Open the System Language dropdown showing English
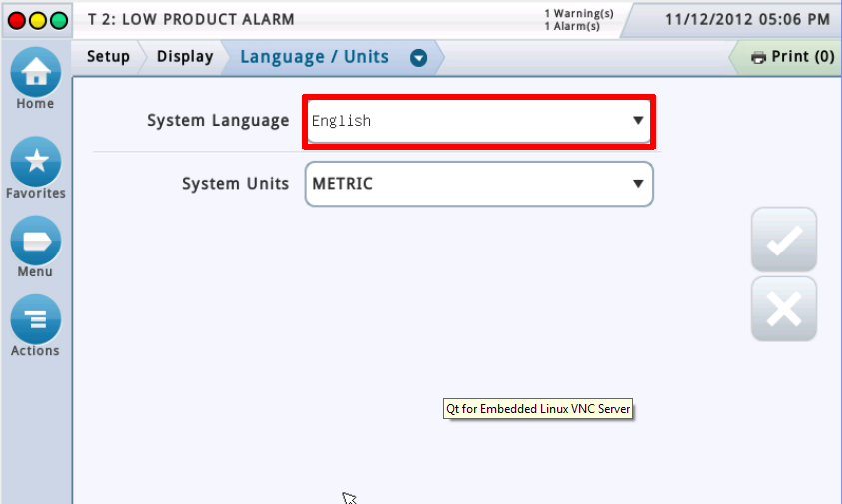The width and height of the screenshot is (842, 504). [478, 121]
